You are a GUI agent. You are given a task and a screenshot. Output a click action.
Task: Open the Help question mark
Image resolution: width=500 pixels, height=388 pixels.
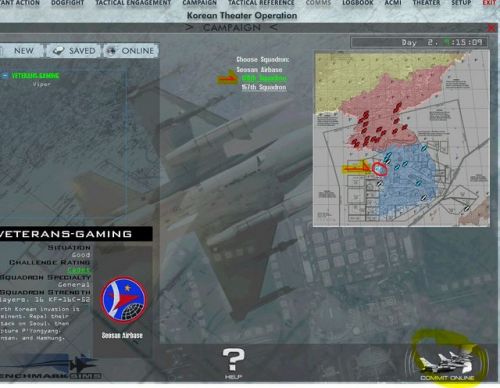tap(233, 363)
